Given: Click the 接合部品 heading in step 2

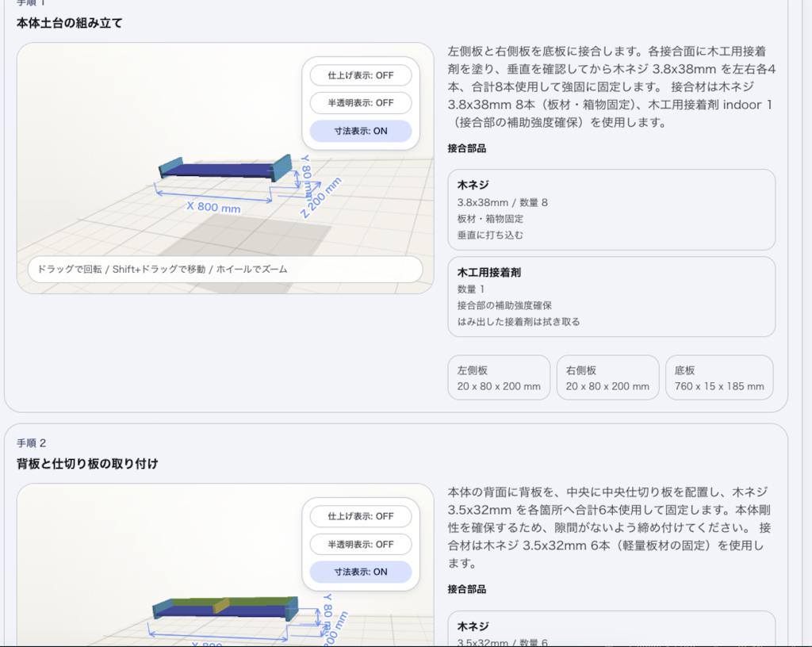Looking at the screenshot, I should pyautogui.click(x=466, y=589).
